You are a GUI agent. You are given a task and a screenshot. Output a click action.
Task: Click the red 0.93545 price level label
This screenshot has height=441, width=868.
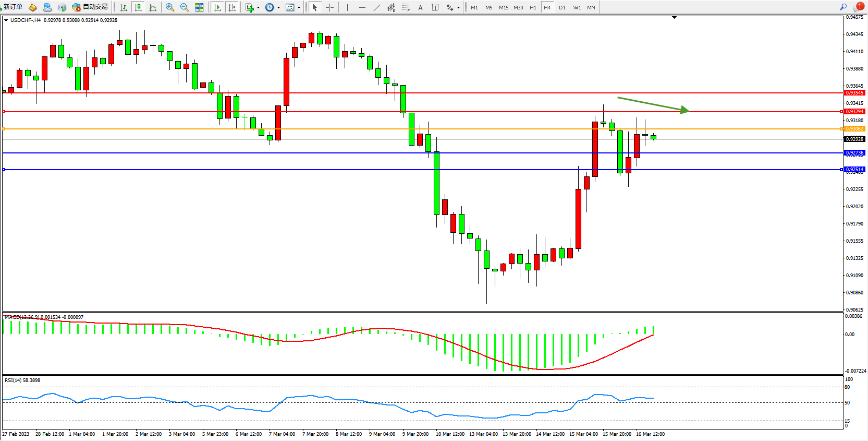[x=854, y=93]
